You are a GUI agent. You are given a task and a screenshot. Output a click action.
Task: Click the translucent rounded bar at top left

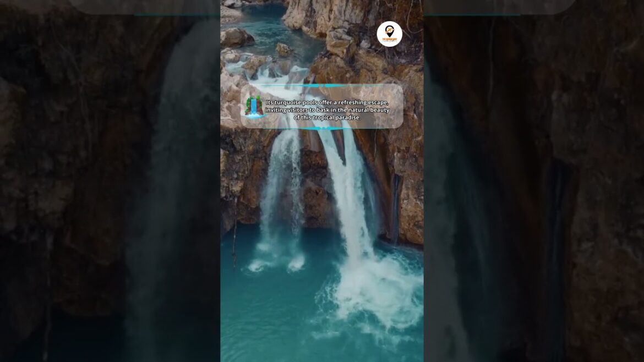click(x=143, y=7)
